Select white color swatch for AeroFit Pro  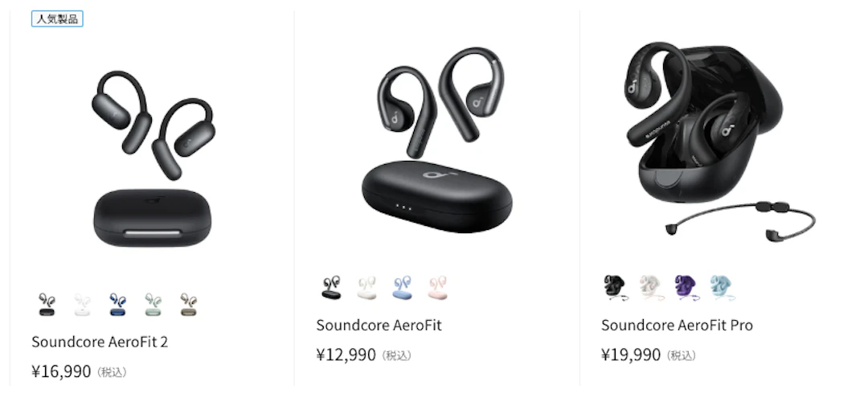click(651, 288)
